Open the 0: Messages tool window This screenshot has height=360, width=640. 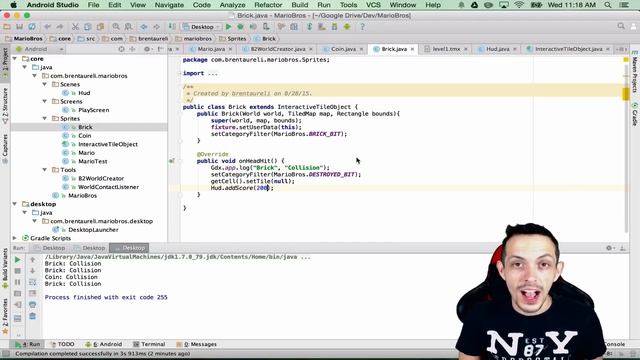pyautogui.click(x=197, y=344)
